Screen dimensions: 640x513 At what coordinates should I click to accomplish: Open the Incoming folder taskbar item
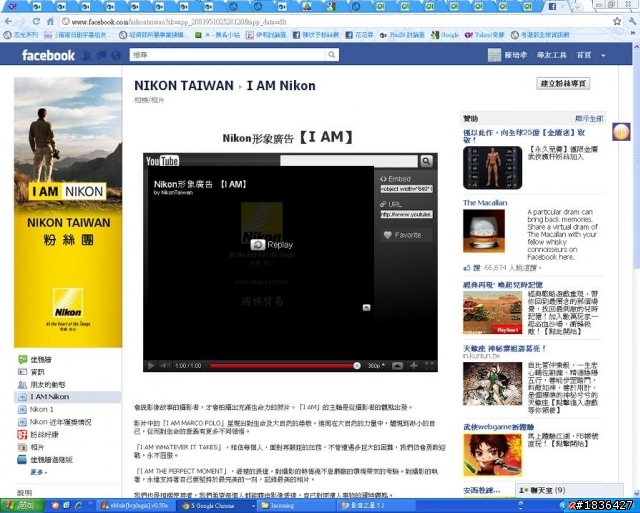[x=296, y=506]
